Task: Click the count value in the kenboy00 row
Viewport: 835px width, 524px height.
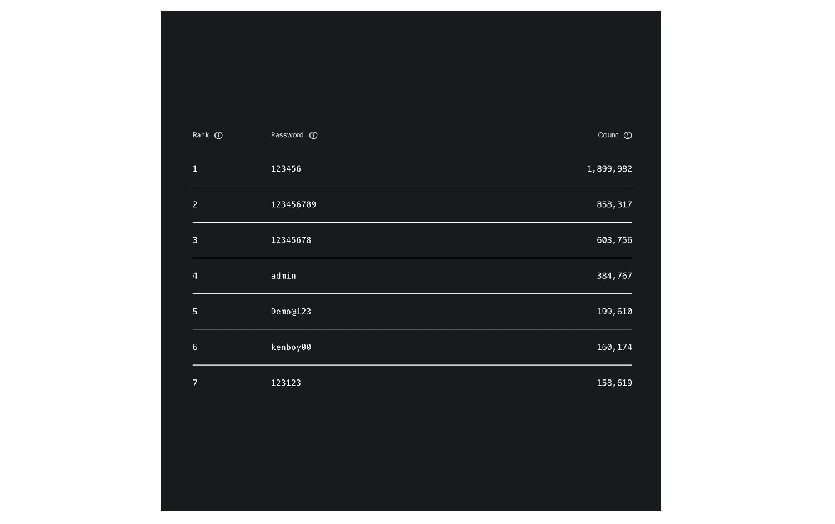Action: pos(614,347)
